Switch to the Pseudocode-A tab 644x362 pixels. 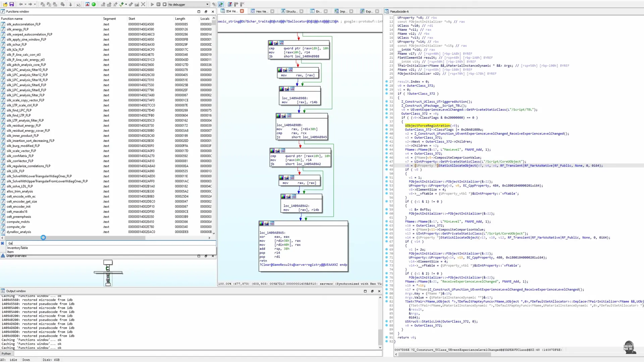coord(400,11)
